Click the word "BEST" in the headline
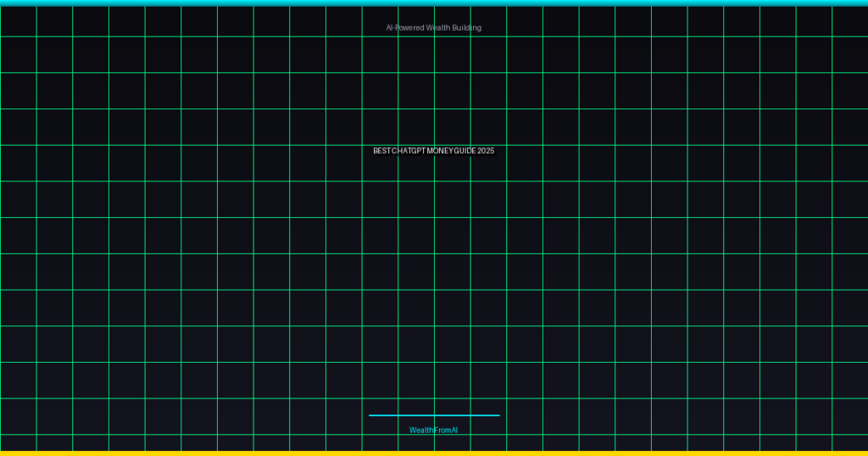 381,151
